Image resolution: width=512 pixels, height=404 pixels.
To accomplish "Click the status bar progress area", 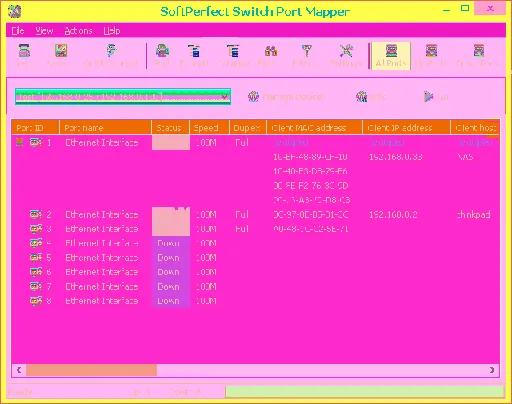I will (x=365, y=392).
